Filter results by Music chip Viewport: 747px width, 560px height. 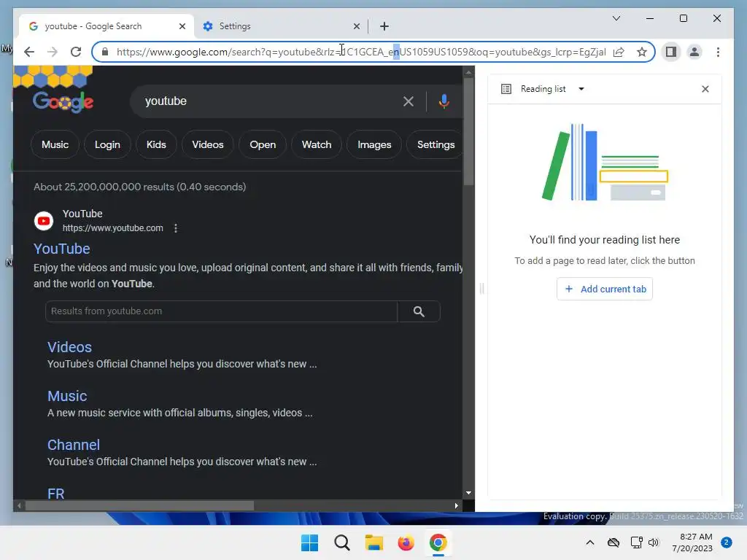click(55, 145)
